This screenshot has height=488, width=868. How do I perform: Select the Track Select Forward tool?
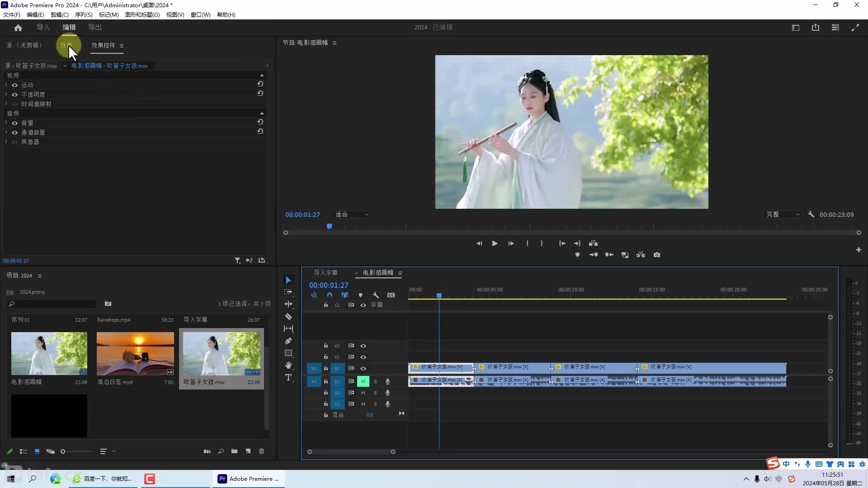click(x=288, y=292)
